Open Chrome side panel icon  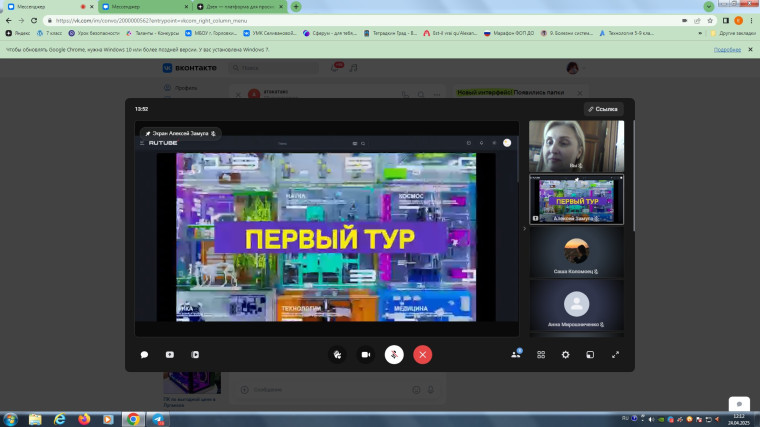726,20
